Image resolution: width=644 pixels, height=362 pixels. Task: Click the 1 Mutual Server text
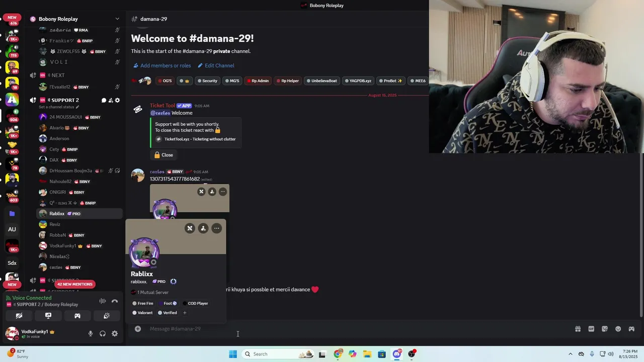pyautogui.click(x=153, y=292)
